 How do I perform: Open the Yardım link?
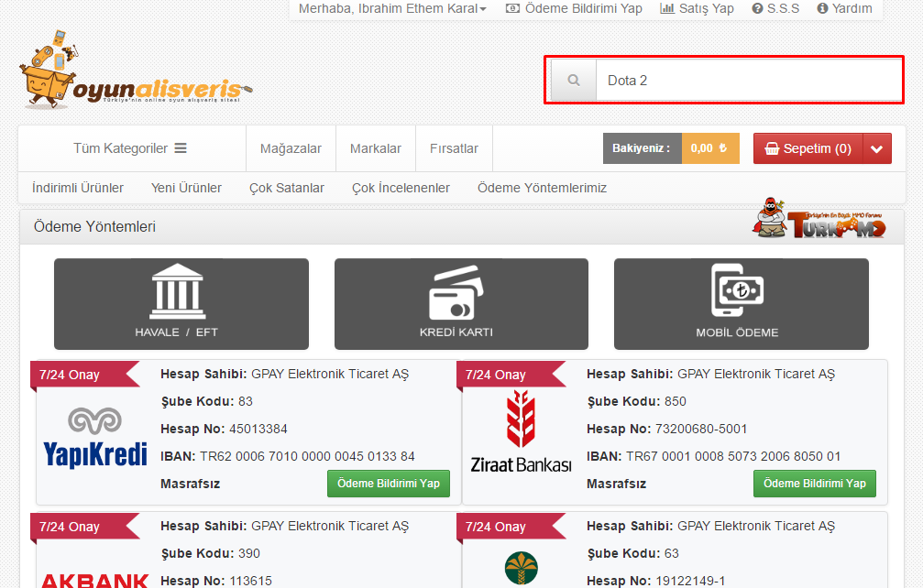845,9
